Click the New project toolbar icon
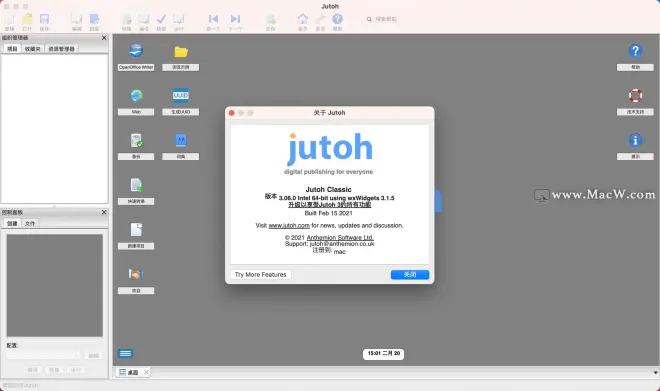The width and height of the screenshot is (660, 391). tap(10, 19)
